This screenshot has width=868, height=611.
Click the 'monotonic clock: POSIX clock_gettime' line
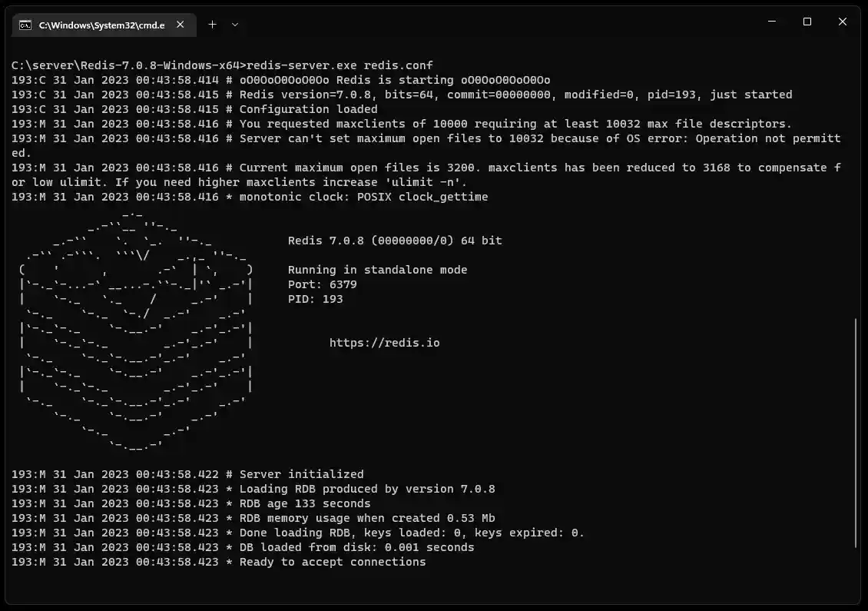[x=250, y=197]
